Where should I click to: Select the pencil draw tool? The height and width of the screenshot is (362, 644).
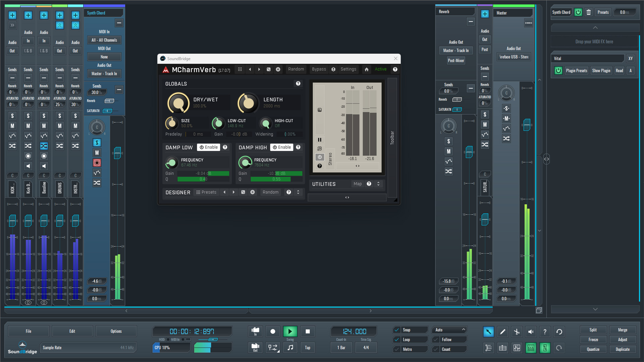click(x=502, y=332)
